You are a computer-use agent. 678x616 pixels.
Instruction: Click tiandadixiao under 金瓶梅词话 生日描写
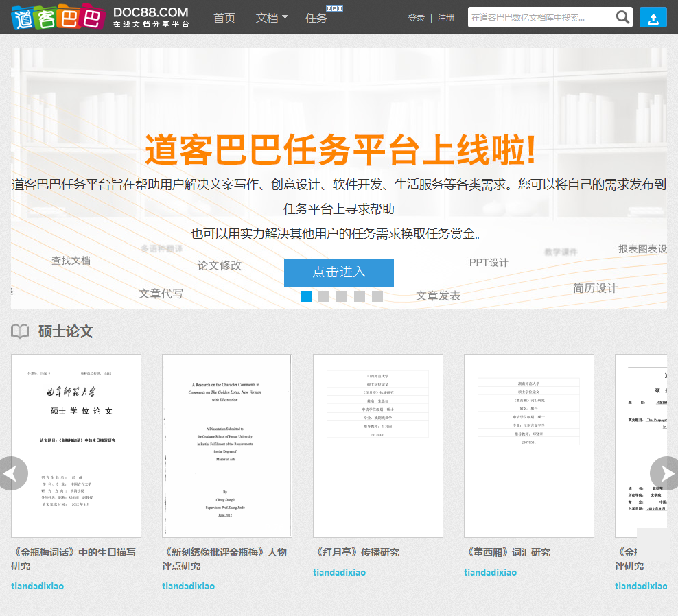38,587
